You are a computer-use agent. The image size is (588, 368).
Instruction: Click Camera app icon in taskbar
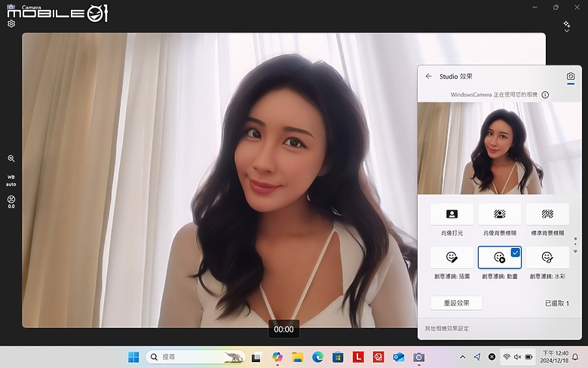click(419, 357)
